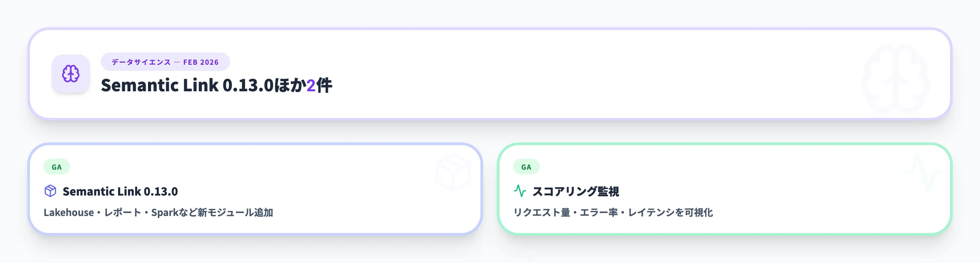Enable the データサイエンス — FEB 2026 pill badge
Viewport: 980px width, 263px height.
(165, 62)
